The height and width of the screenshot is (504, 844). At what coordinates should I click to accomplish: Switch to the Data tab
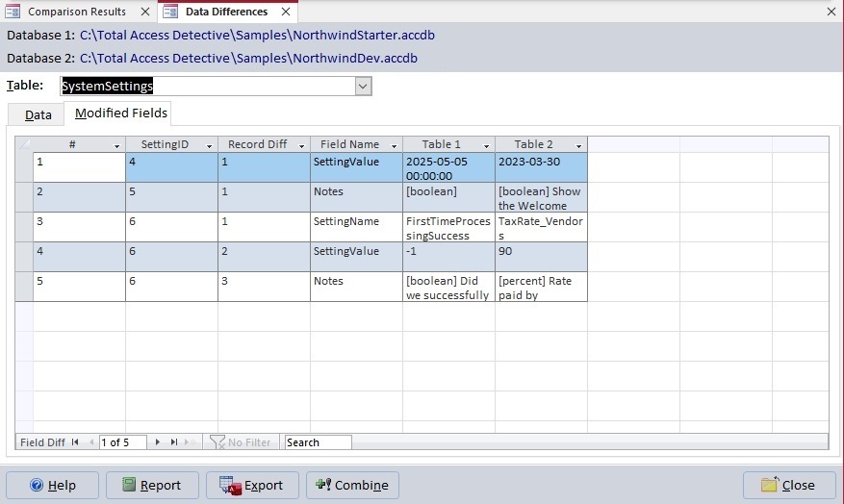[38, 114]
